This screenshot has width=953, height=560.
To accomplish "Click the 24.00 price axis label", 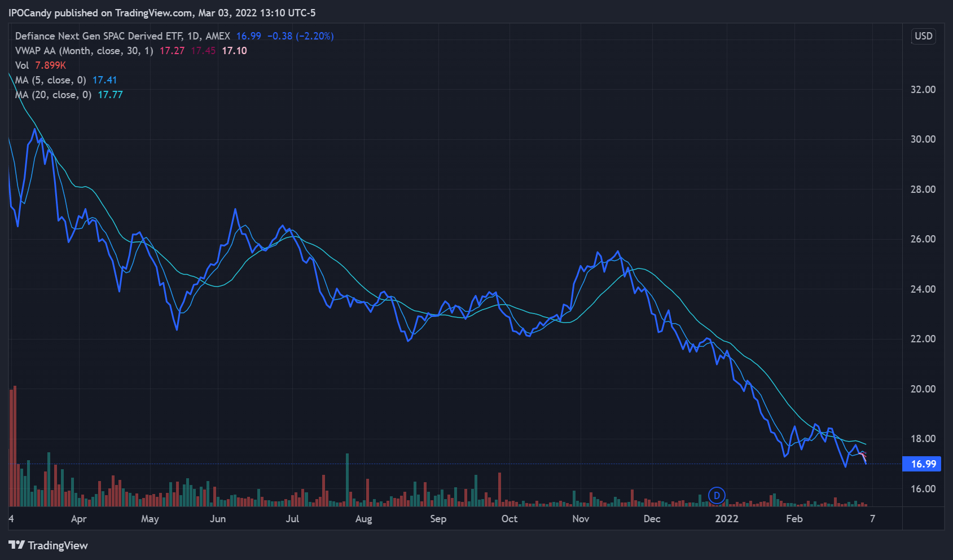I will point(923,289).
